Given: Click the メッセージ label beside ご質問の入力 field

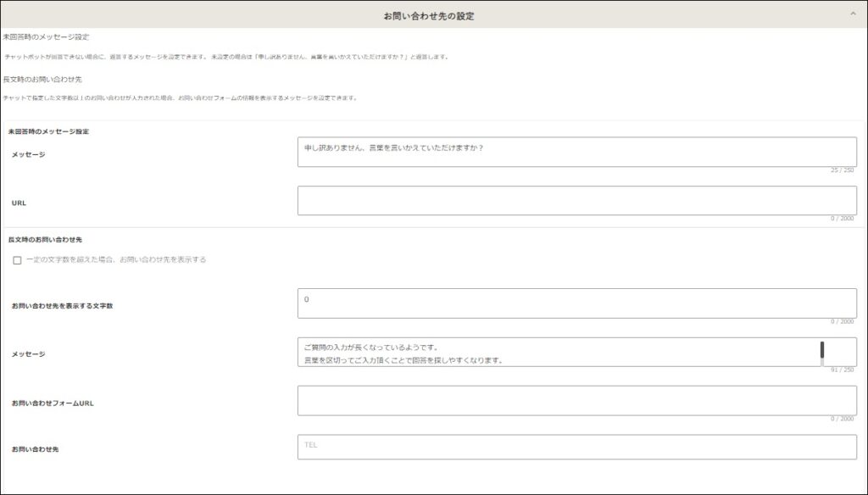Looking at the screenshot, I should (29, 354).
